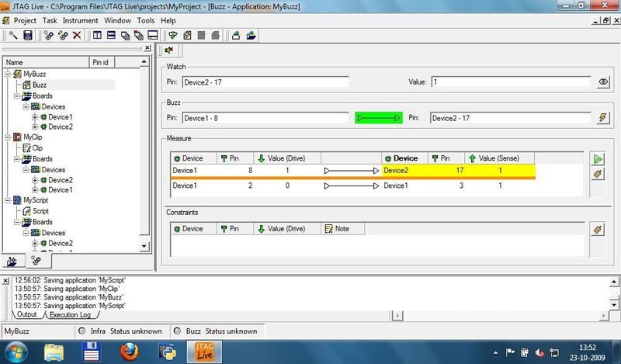Open the Windows Start menu
This screenshot has width=621, height=364.
pyautogui.click(x=16, y=352)
